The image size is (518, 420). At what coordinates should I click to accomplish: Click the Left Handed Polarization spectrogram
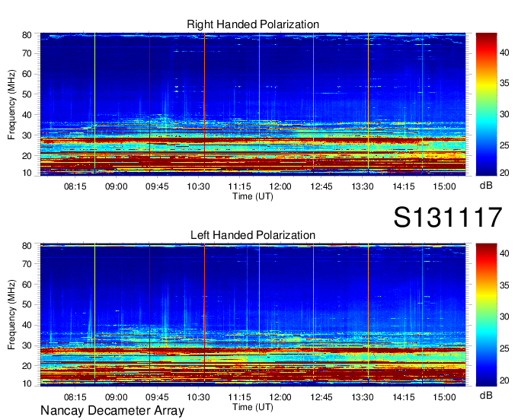(x=253, y=315)
